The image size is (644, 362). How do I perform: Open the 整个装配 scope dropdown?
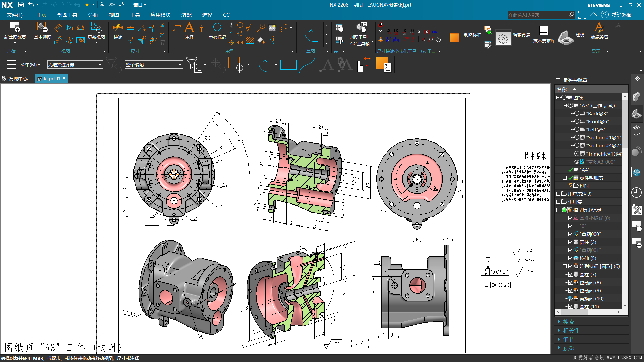coord(180,64)
